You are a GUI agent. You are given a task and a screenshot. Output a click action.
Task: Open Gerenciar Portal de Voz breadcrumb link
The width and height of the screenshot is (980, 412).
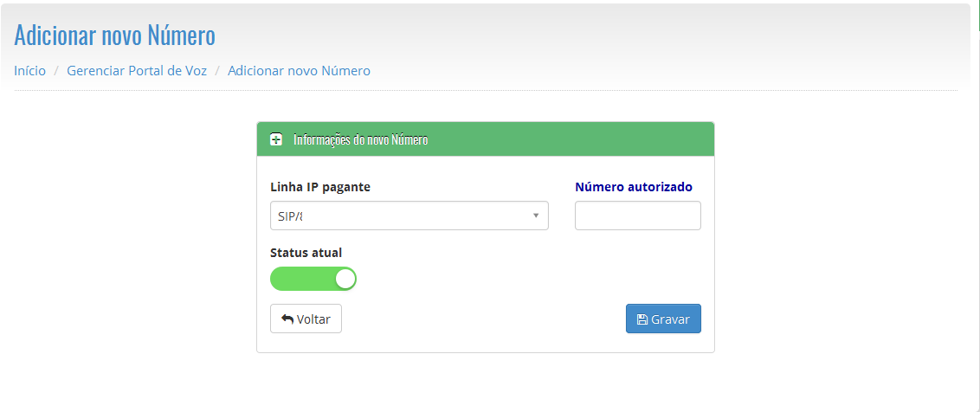click(137, 71)
